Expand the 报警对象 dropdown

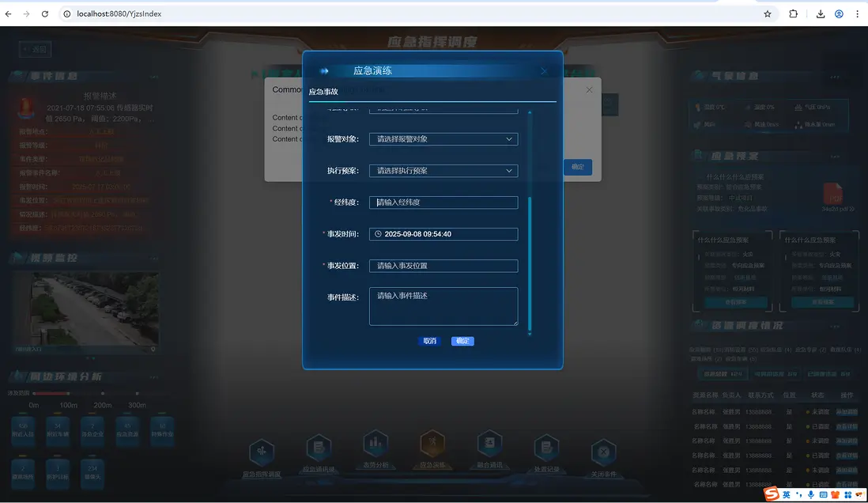443,139
